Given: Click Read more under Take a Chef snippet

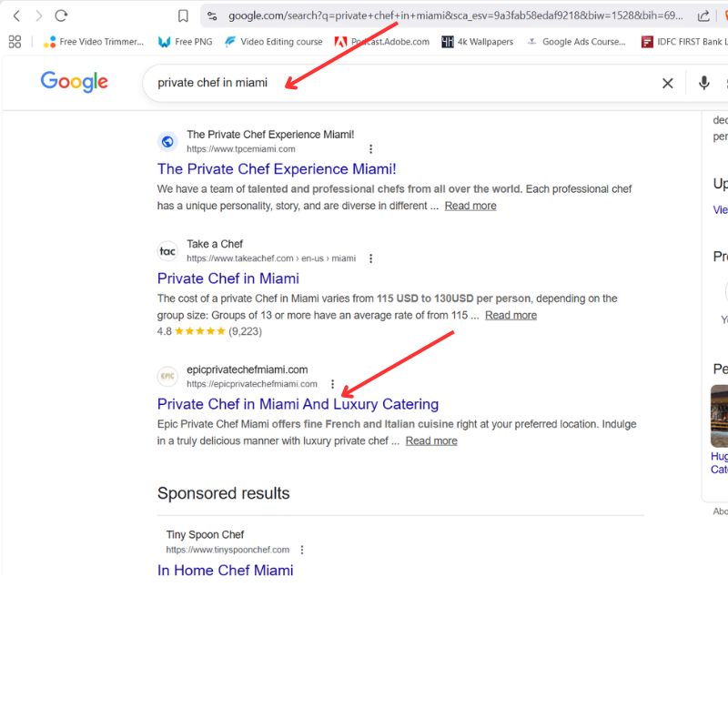Looking at the screenshot, I should click(511, 315).
